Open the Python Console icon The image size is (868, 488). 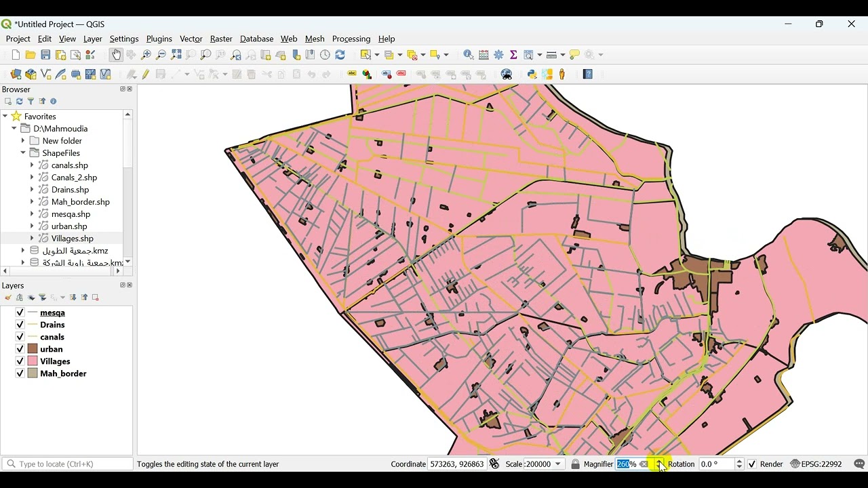coord(532,75)
